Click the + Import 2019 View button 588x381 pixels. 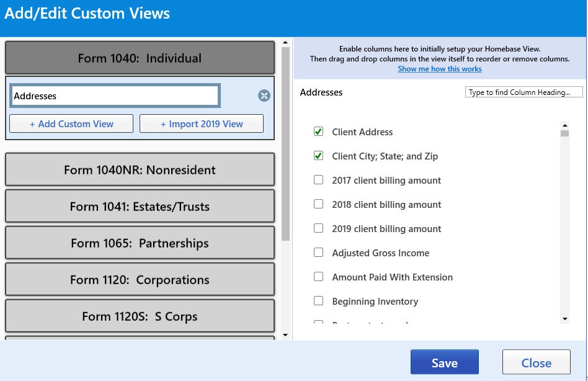tap(202, 124)
